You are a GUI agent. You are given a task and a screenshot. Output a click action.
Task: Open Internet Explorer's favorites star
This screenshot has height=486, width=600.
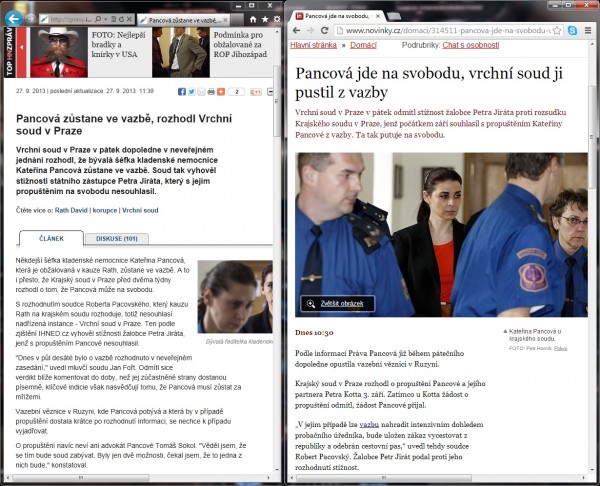(265, 19)
